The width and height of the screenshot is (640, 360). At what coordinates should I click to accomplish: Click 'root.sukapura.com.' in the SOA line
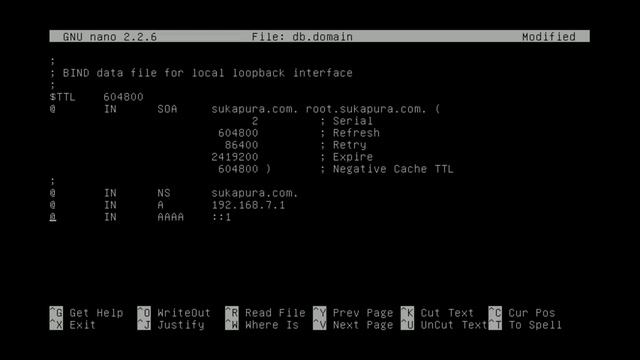pyautogui.click(x=366, y=109)
